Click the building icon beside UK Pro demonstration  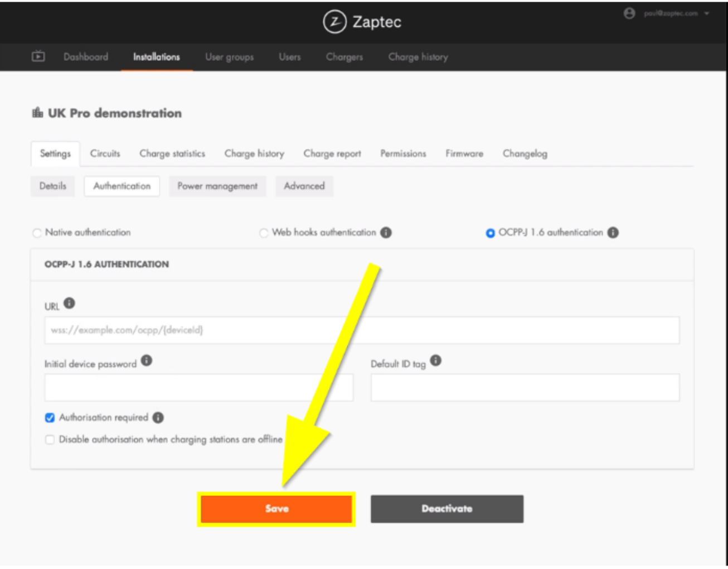(37, 113)
